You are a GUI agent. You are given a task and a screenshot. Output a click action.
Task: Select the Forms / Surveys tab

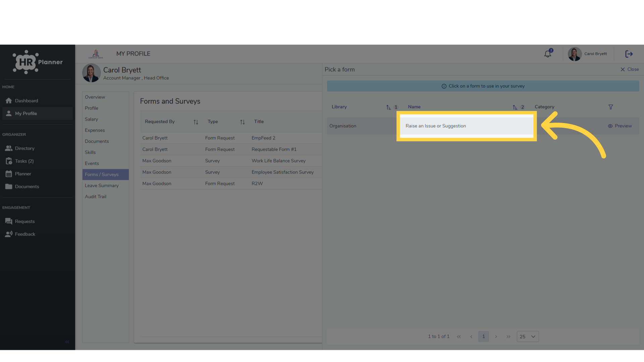(106, 175)
